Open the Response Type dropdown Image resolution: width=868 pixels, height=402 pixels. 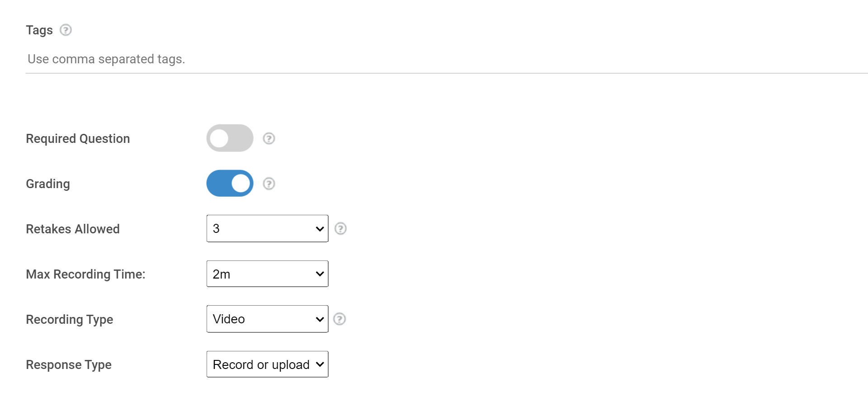click(x=267, y=364)
